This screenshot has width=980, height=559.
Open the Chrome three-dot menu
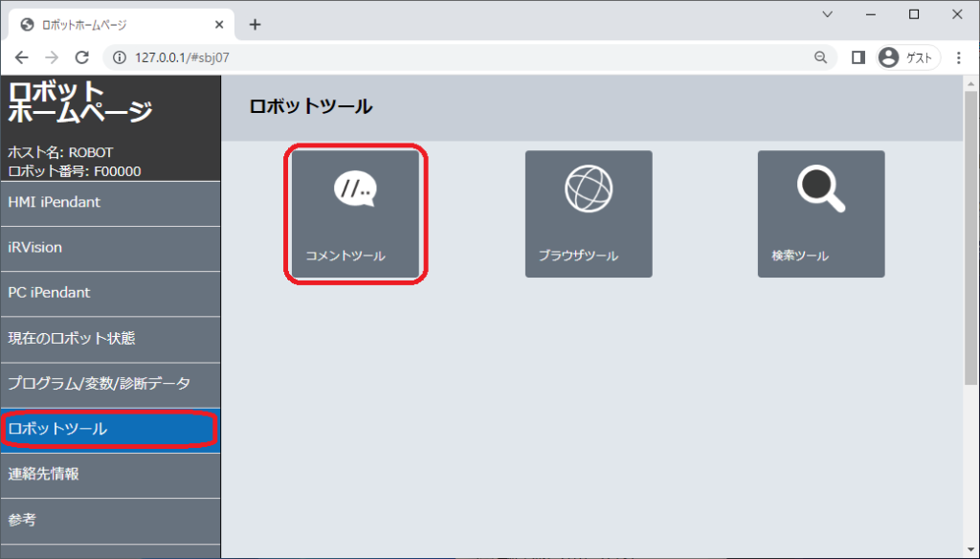[x=959, y=57]
